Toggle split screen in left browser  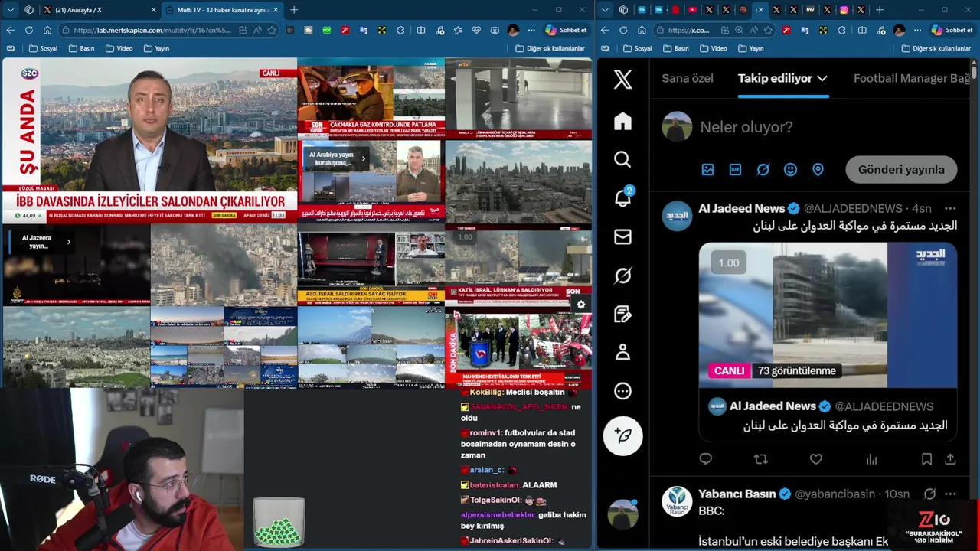[x=420, y=30]
